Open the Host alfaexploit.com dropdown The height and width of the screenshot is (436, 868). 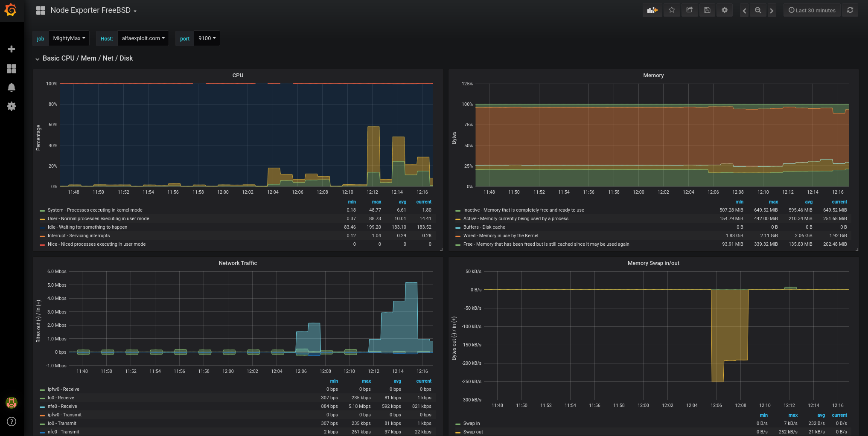[x=143, y=38]
